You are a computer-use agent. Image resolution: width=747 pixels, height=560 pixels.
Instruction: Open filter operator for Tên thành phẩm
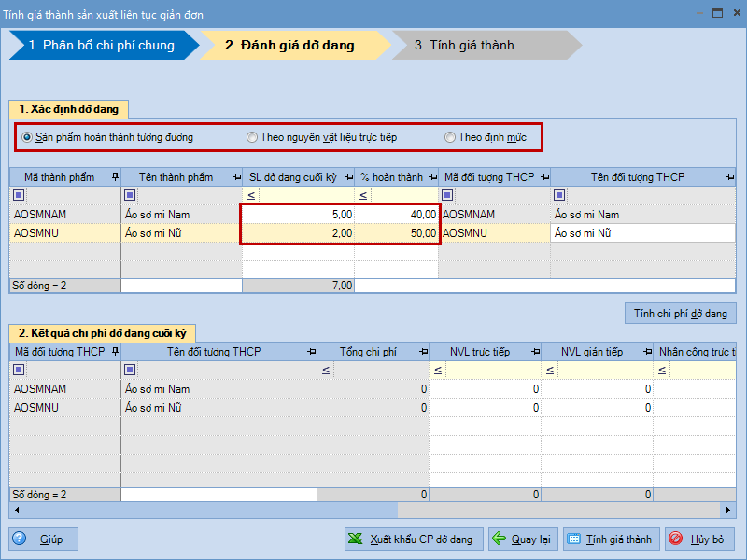pos(130,195)
